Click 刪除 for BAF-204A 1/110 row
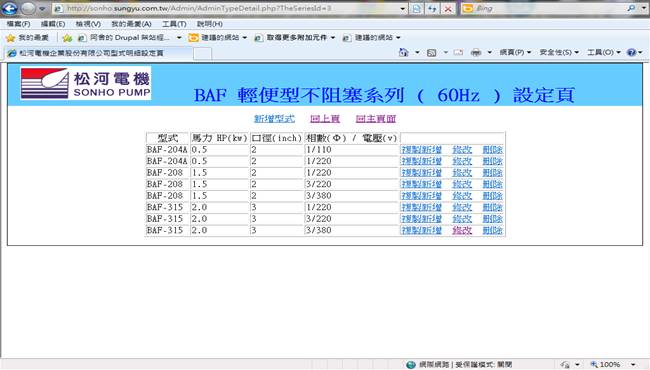Viewport: 650px width, 370px height. [x=492, y=150]
